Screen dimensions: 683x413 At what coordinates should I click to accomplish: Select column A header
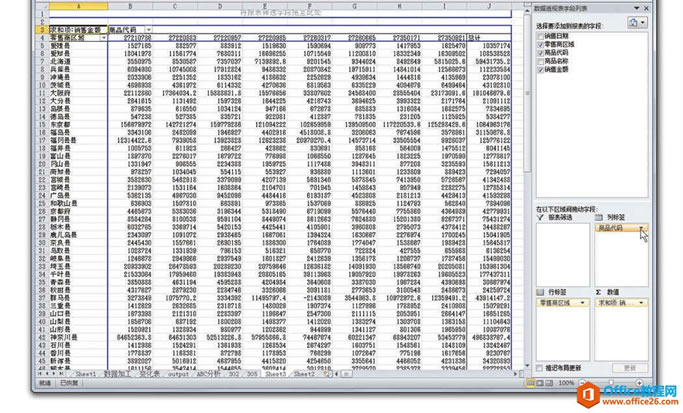click(78, 6)
